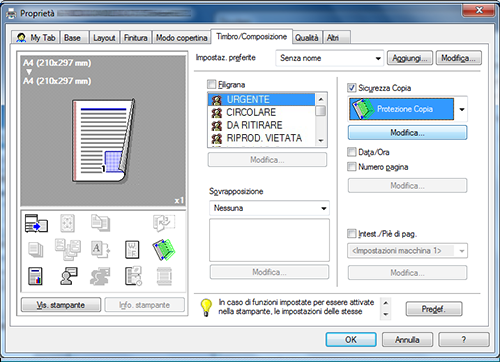500x362 pixels.
Task: Click the document with color chart icon
Action: coord(35,276)
